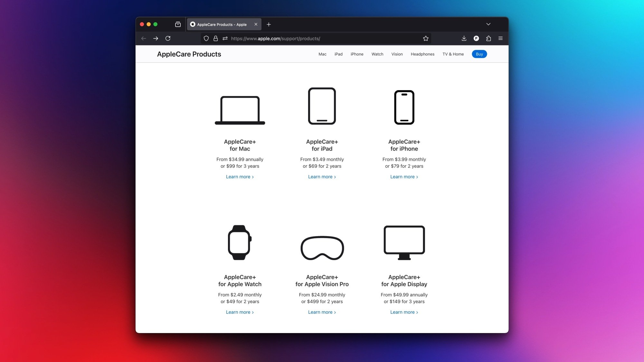Click the 'or $149 for 3 years' text
The width and height of the screenshot is (644, 362).
click(x=404, y=302)
